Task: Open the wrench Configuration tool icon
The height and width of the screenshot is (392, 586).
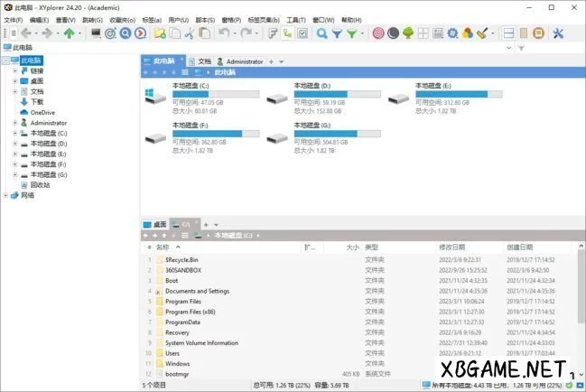Action: [558, 33]
